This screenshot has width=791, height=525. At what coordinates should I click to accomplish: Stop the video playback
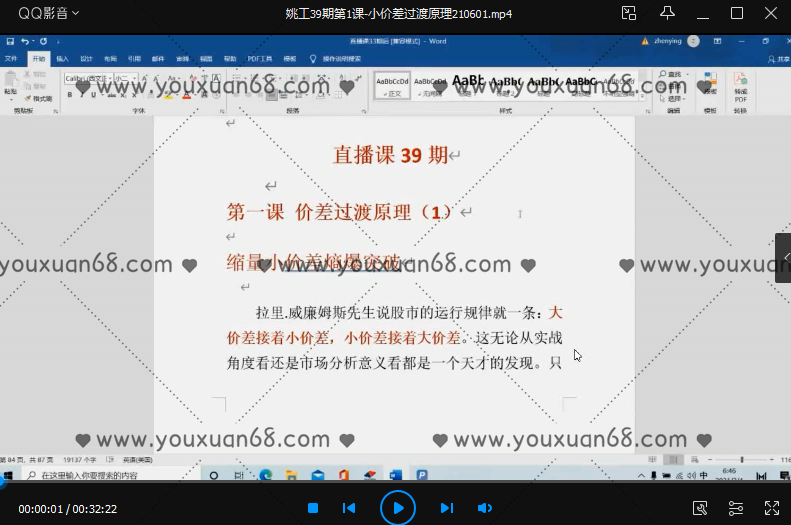click(313, 508)
